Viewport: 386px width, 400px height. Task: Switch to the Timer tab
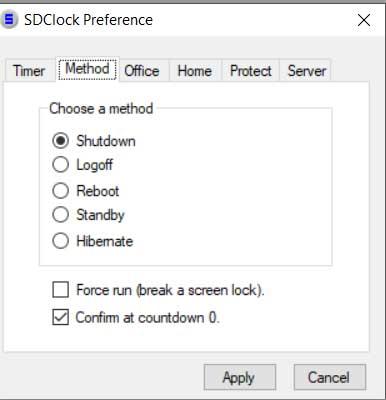(29, 71)
